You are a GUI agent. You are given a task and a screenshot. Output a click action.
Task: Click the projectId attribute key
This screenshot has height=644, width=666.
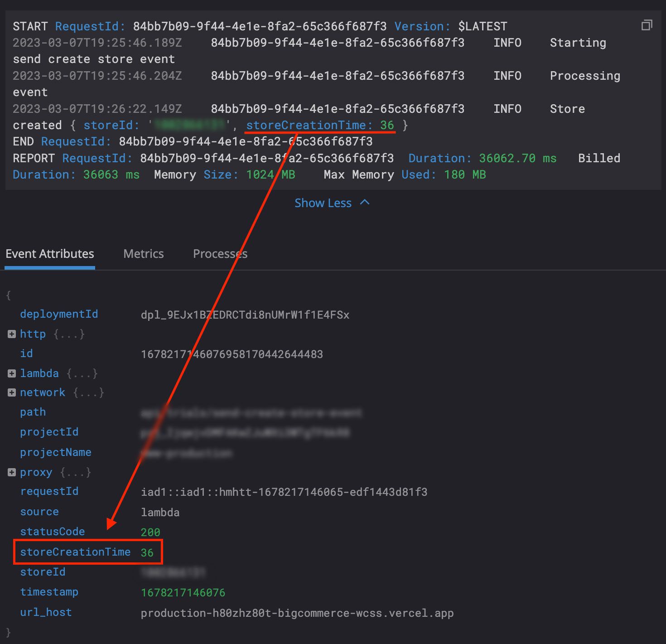(x=49, y=432)
